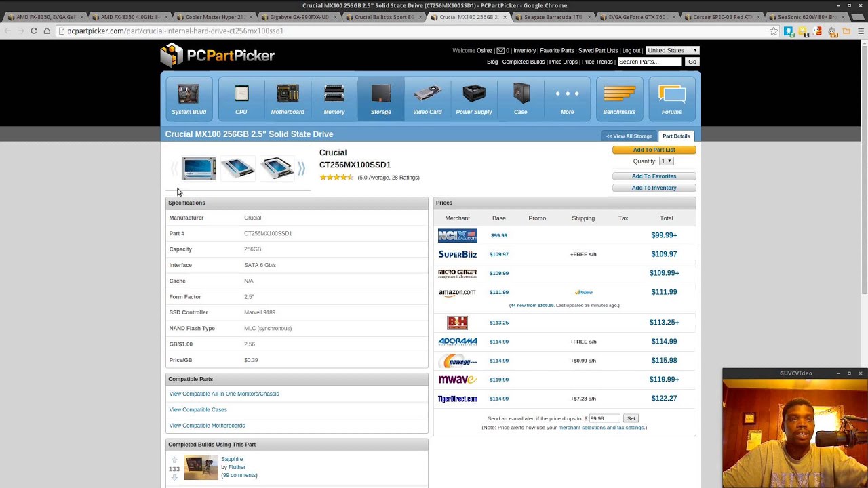Viewport: 868px width, 488px height.
Task: Open the More categories icon
Action: 568,99
